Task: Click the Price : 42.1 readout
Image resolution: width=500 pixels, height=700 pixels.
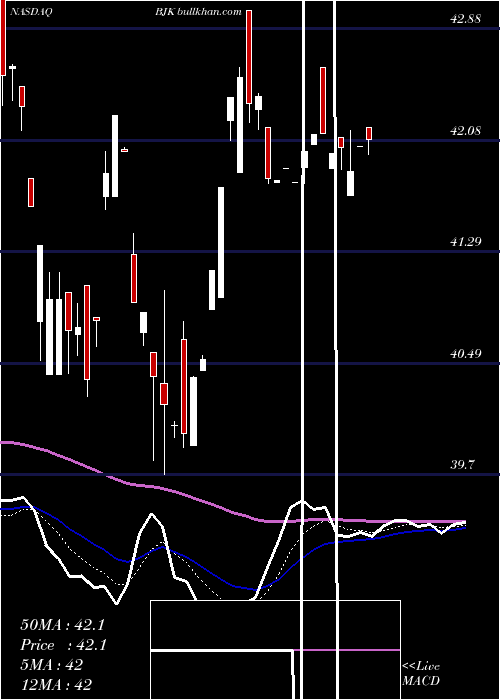Action: coord(63,645)
